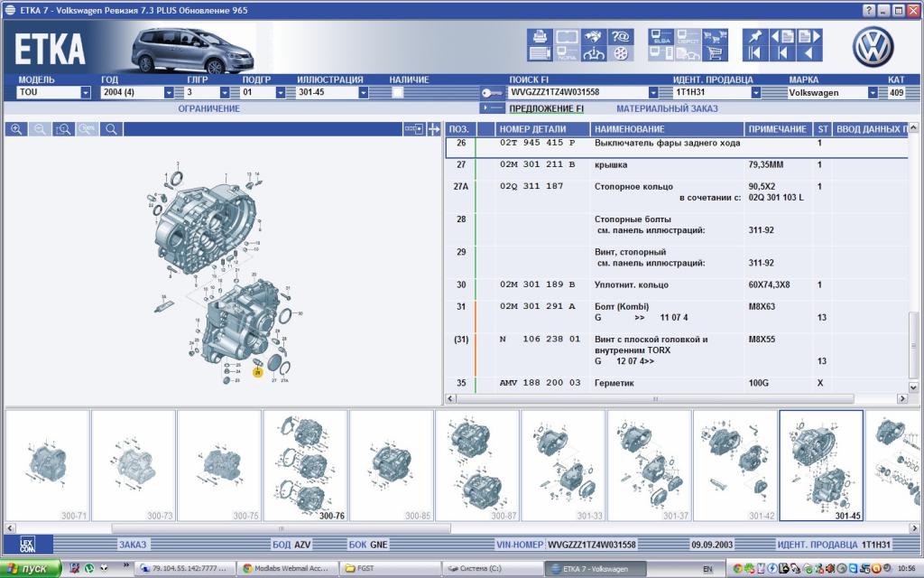
Task: Click the monitor and tower computer icon
Action: coord(661,53)
